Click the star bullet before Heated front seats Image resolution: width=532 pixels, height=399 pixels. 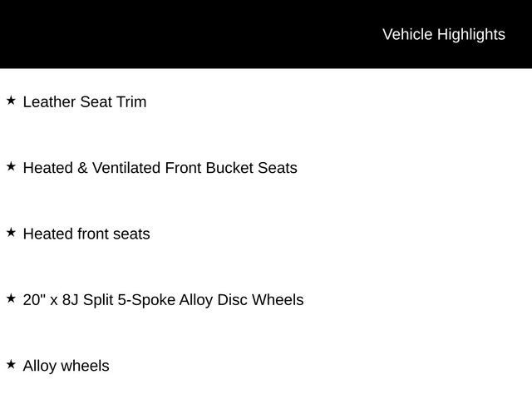[11, 233]
